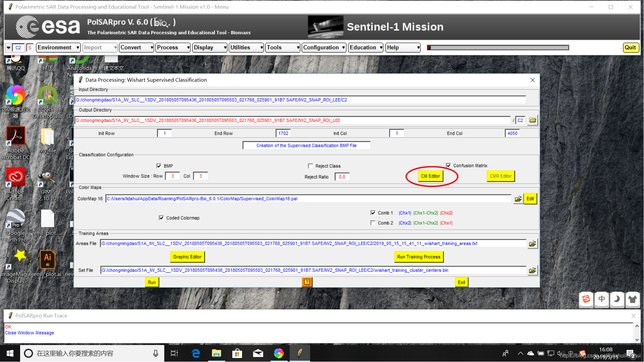Open ImageMagick Display shortcut

(x=15, y=267)
